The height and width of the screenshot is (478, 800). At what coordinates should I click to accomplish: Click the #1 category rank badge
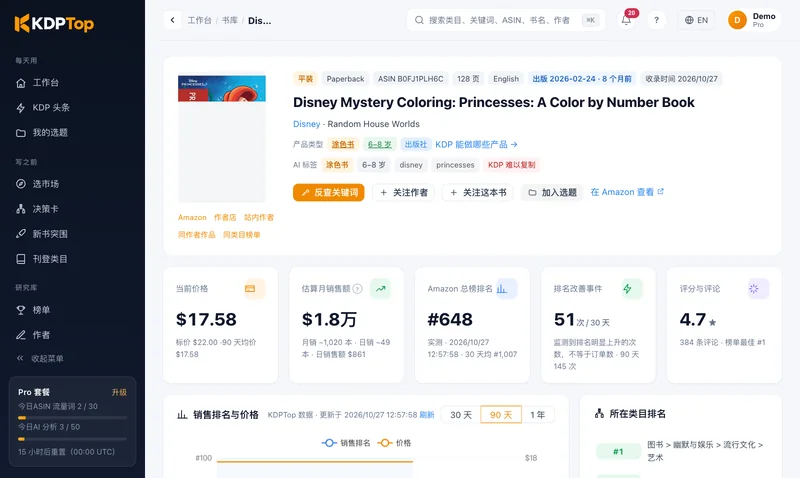click(618, 451)
